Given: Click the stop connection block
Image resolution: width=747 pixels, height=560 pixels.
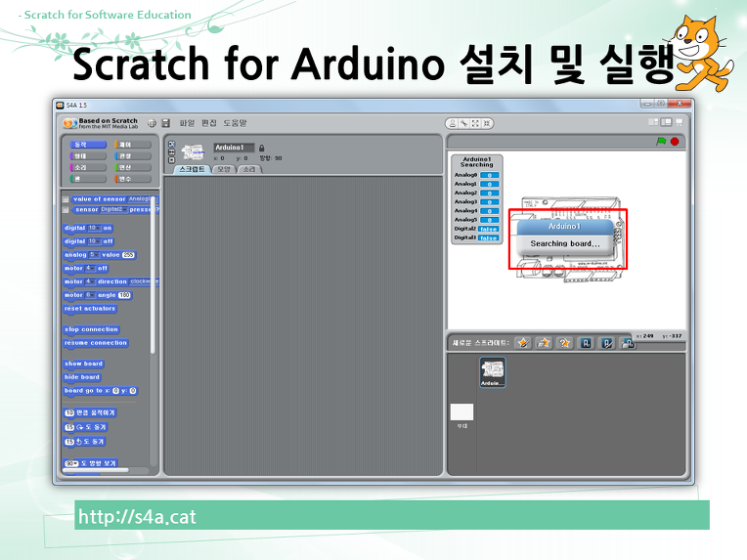Looking at the screenshot, I should coord(91,329).
